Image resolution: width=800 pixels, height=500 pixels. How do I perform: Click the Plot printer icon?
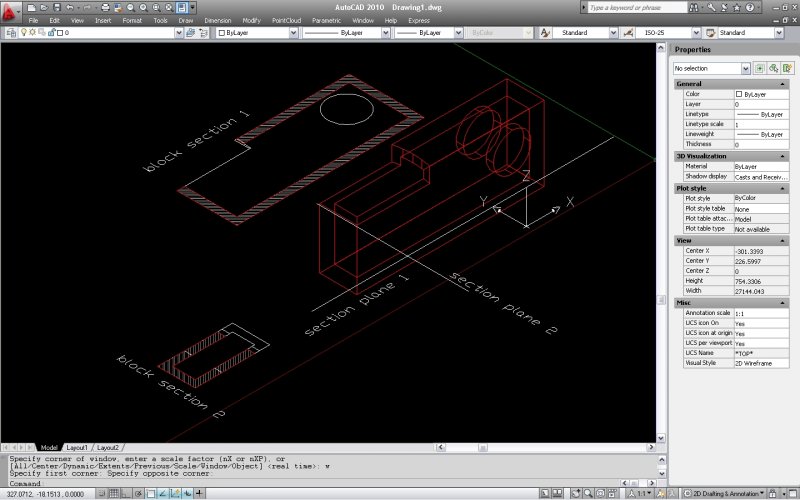pyautogui.click(x=105, y=8)
